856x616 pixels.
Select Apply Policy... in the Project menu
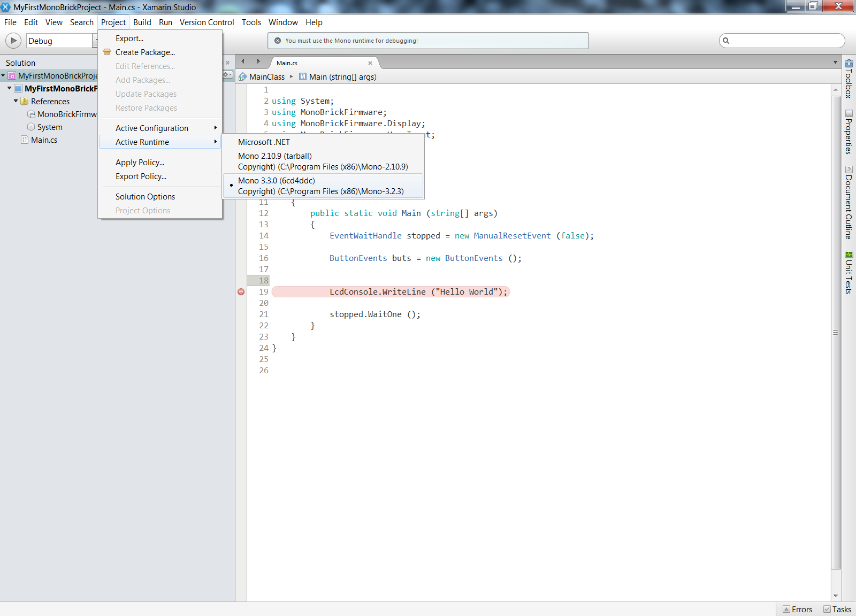[x=160, y=163]
